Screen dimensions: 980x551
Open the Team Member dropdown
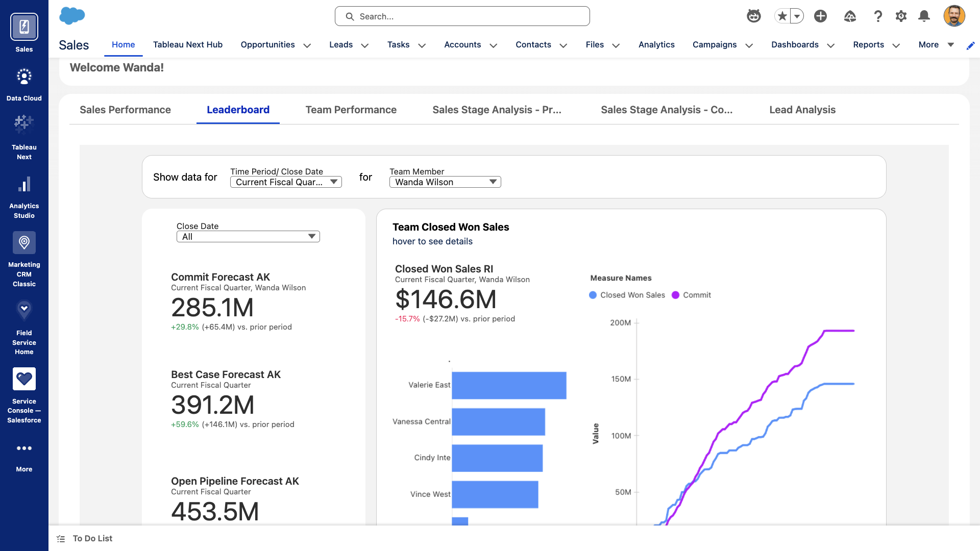(x=445, y=182)
